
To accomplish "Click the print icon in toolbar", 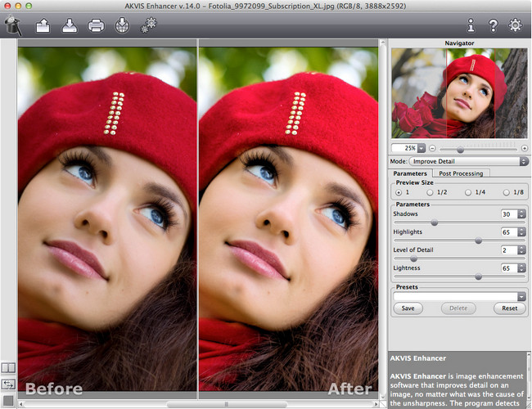I will (96, 26).
